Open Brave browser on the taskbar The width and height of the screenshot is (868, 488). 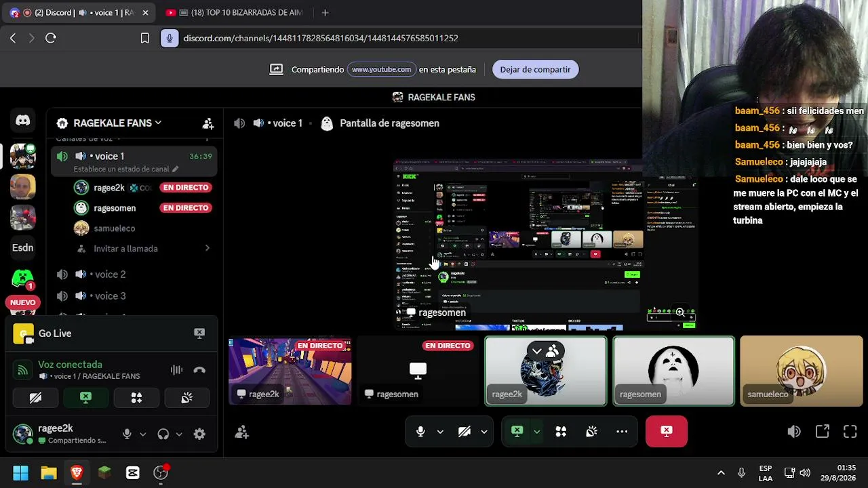[x=77, y=473]
